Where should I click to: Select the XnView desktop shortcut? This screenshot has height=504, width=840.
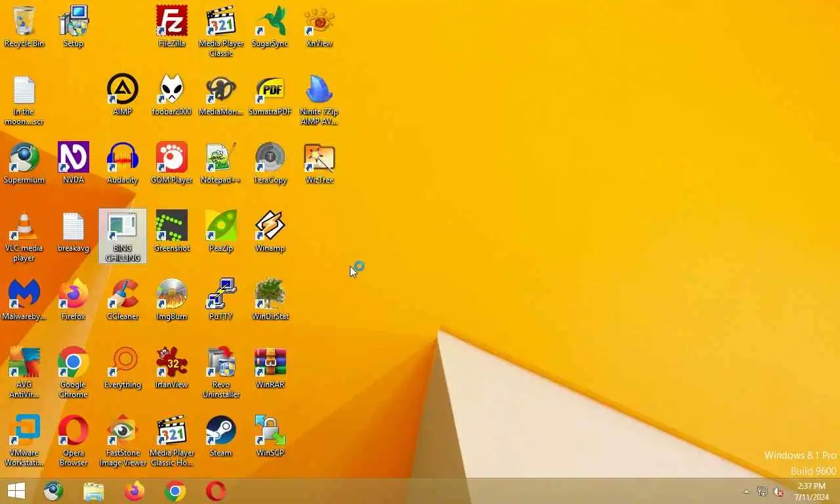point(320,26)
